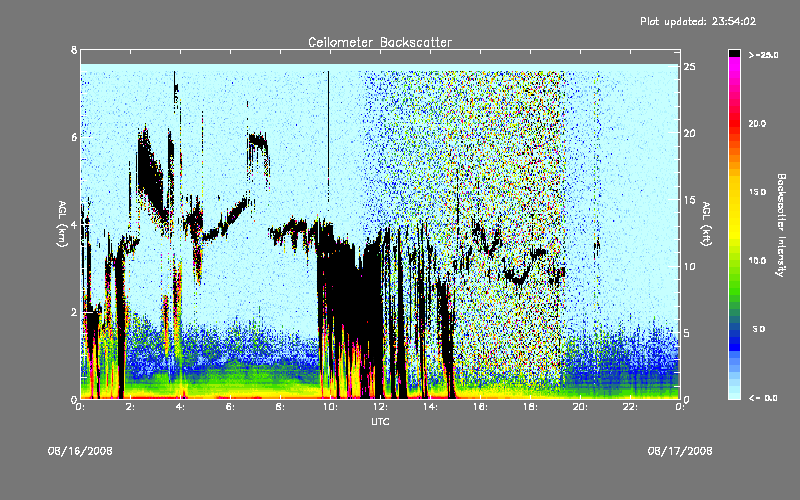Click the 15 tick on AGL (kft) axis
800x500 pixels.
689,200
